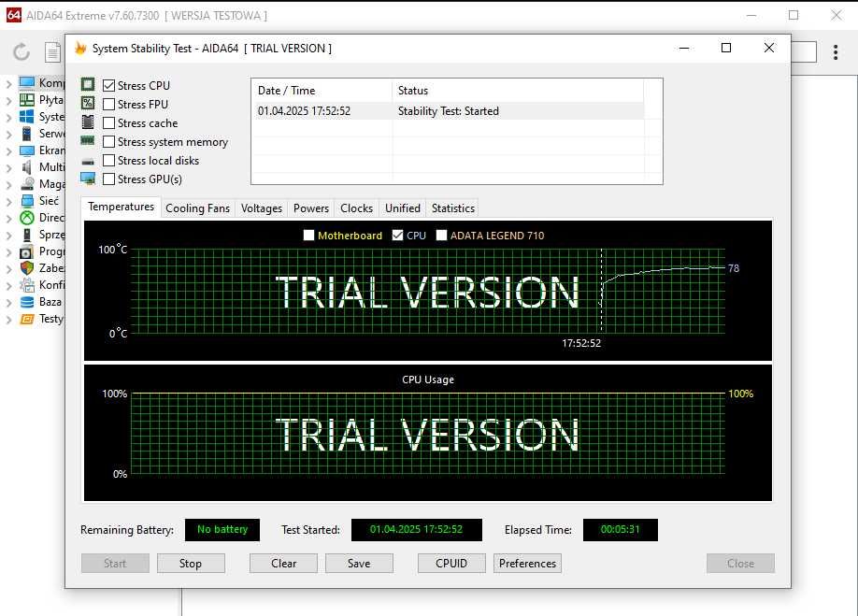This screenshot has height=616, width=858.
Task: Click the AIDA64 red 64 logo icon
Action: (x=14, y=15)
